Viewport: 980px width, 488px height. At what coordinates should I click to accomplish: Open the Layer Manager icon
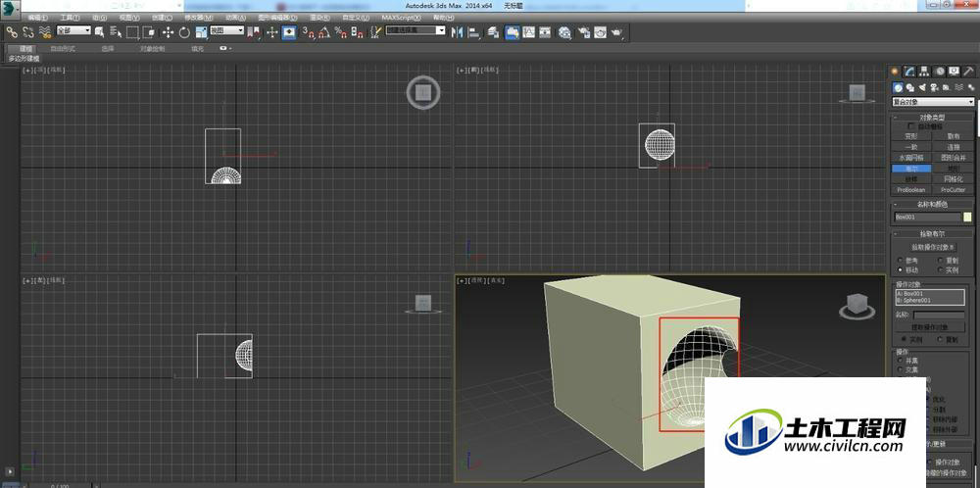(494, 32)
